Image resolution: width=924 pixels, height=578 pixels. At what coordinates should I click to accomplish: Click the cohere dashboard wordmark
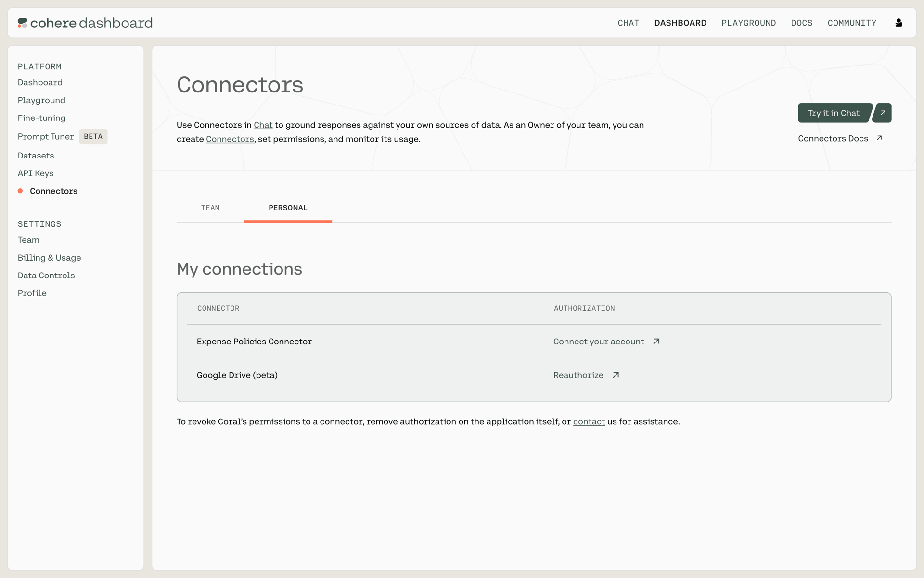91,23
